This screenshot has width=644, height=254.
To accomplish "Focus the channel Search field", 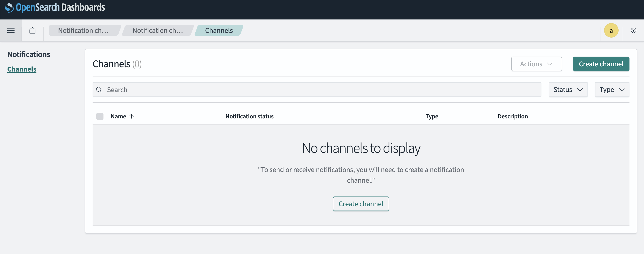I will point(320,90).
